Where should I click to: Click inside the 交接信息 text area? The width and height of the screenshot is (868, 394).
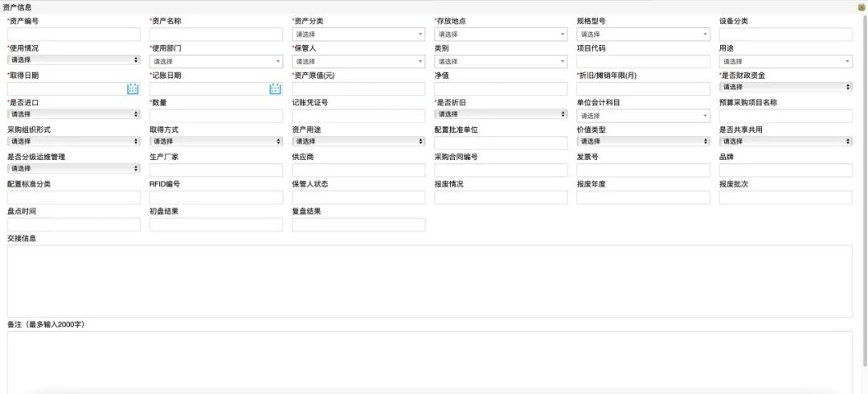[x=429, y=281]
